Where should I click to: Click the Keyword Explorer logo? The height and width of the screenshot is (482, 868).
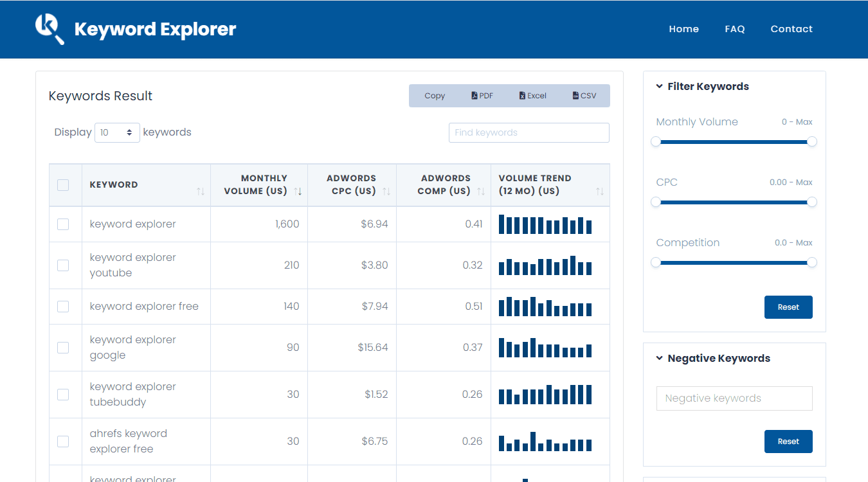click(x=135, y=28)
